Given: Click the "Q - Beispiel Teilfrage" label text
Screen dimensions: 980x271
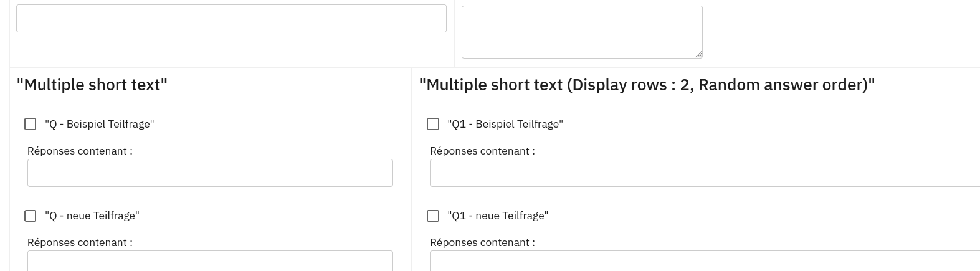Looking at the screenshot, I should (100, 124).
